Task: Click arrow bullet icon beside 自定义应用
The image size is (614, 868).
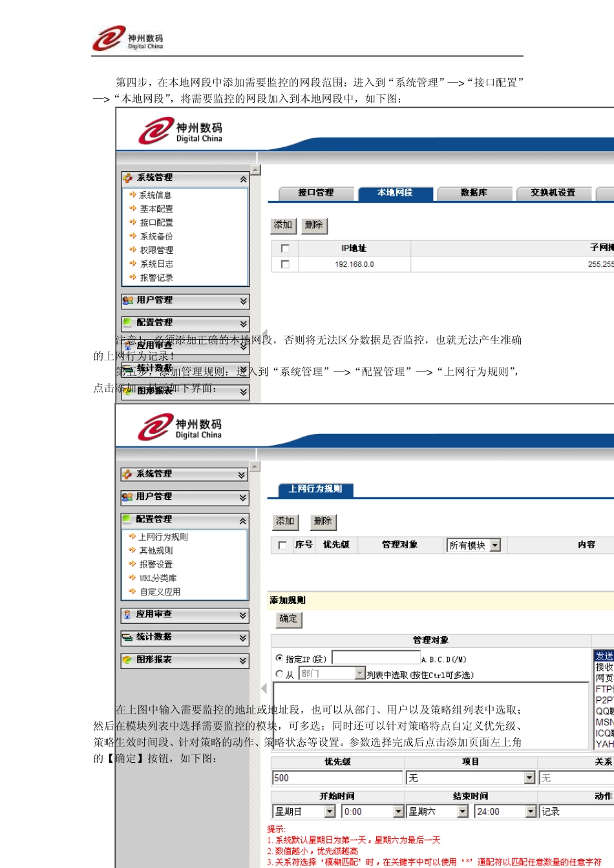Action: 132,591
